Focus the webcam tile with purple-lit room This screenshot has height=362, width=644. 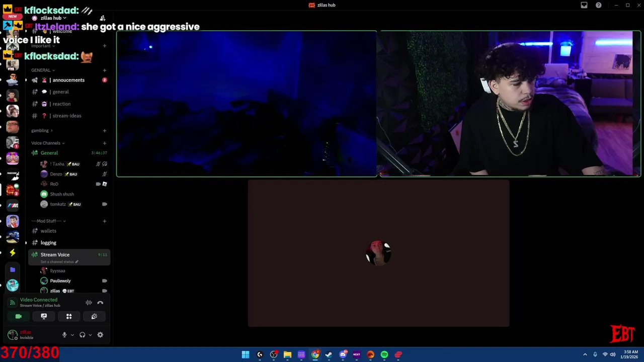[x=510, y=104]
